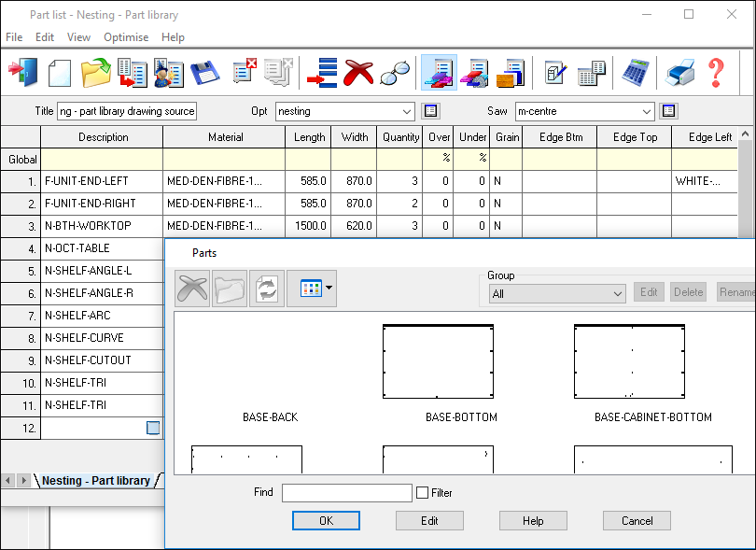This screenshot has width=756, height=550.
Task: Open the File menu
Action: click(14, 37)
